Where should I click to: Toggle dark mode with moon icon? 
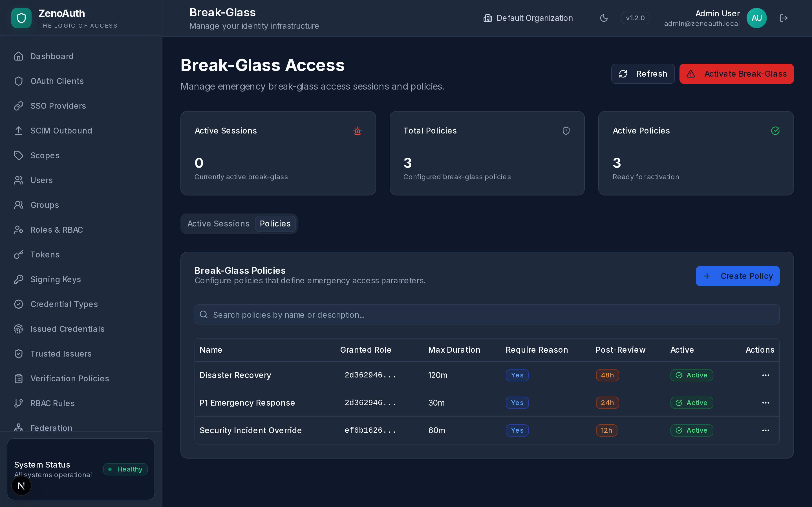(604, 18)
